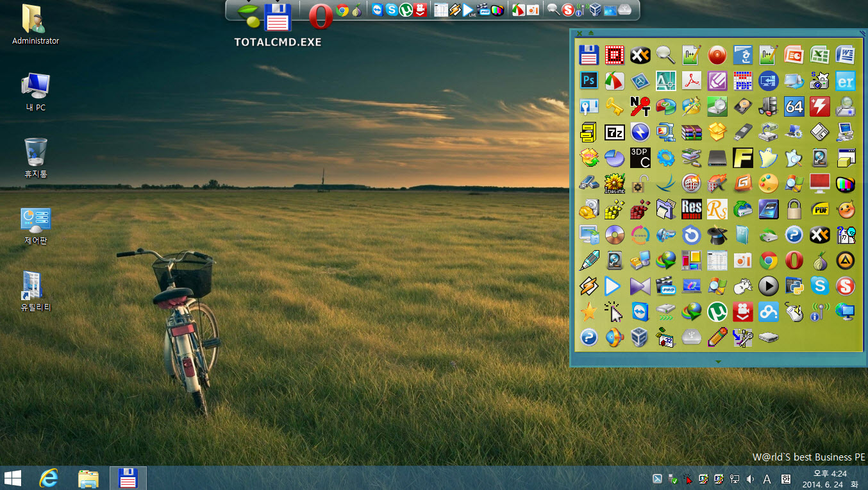868x490 pixels.
Task: Open the 휴지통 recycle bin
Action: [x=35, y=158]
